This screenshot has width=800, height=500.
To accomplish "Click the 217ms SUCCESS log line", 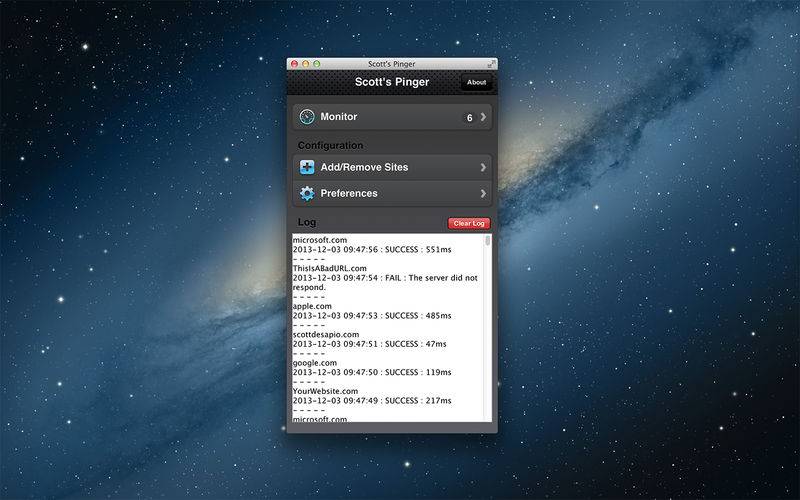I will (372, 401).
